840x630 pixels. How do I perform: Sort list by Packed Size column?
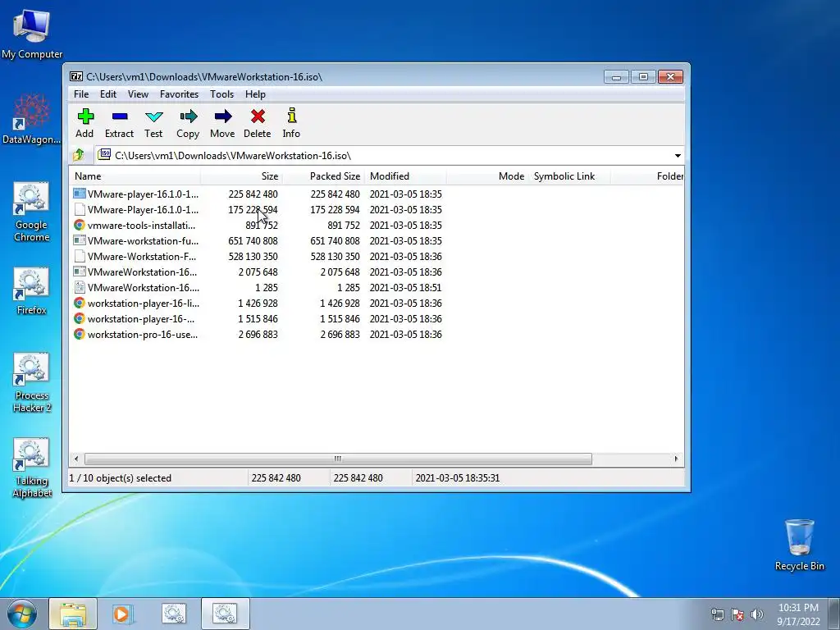point(323,176)
